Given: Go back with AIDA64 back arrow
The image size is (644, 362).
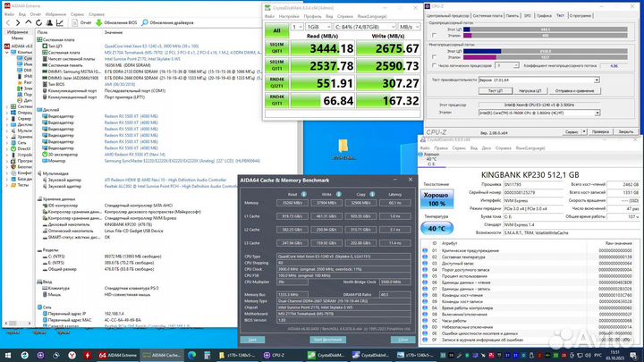Looking at the screenshot, I should [x=7, y=23].
